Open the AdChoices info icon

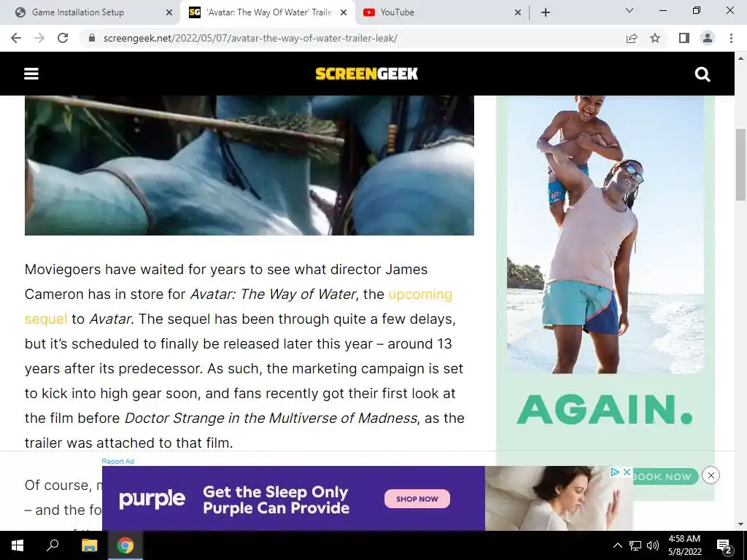click(x=615, y=472)
